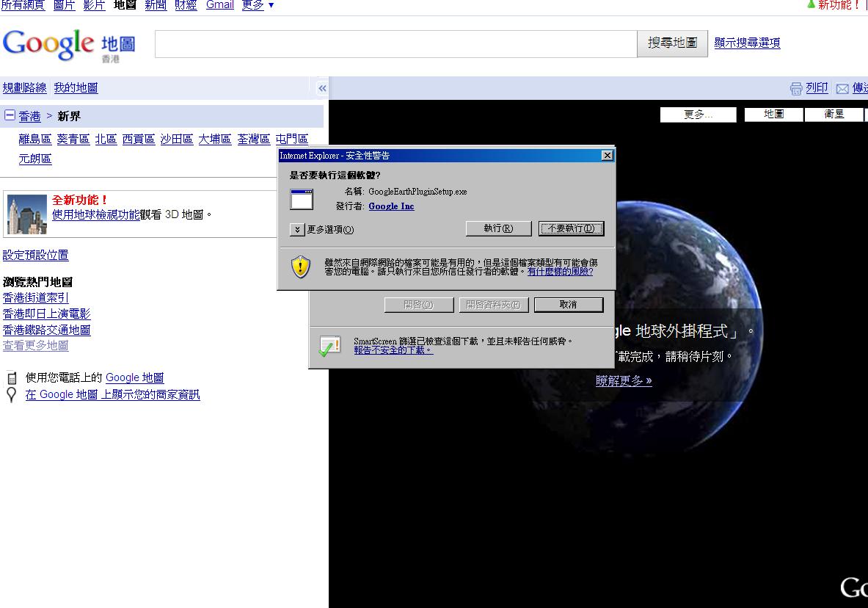The height and width of the screenshot is (608, 868).
Task: Click in the map search field
Action: 395,44
